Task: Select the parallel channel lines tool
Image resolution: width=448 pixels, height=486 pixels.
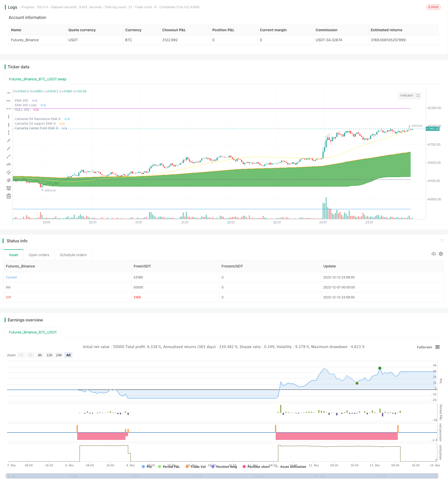Action: pyautogui.click(x=9, y=172)
